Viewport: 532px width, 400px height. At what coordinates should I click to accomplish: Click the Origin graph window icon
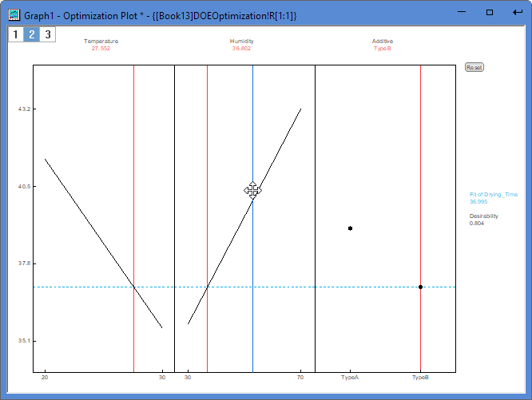(14, 15)
